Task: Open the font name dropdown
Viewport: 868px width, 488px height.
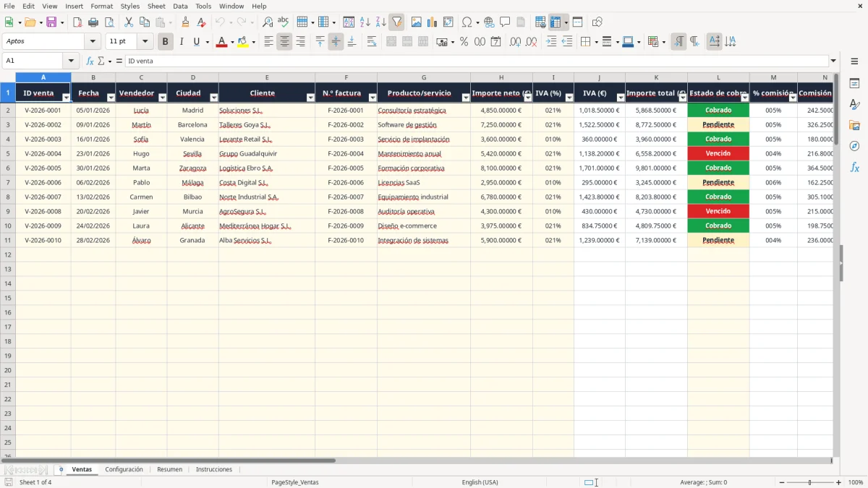Action: point(93,42)
